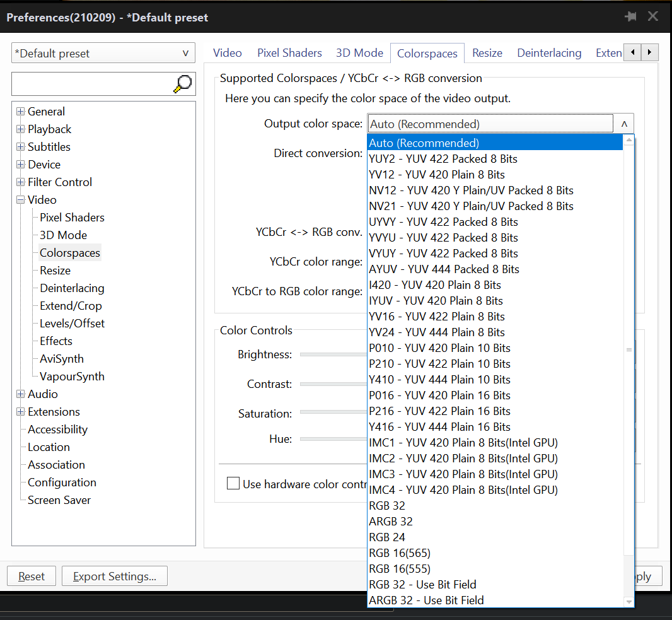
Task: Click the search magnifier icon
Action: (x=183, y=83)
